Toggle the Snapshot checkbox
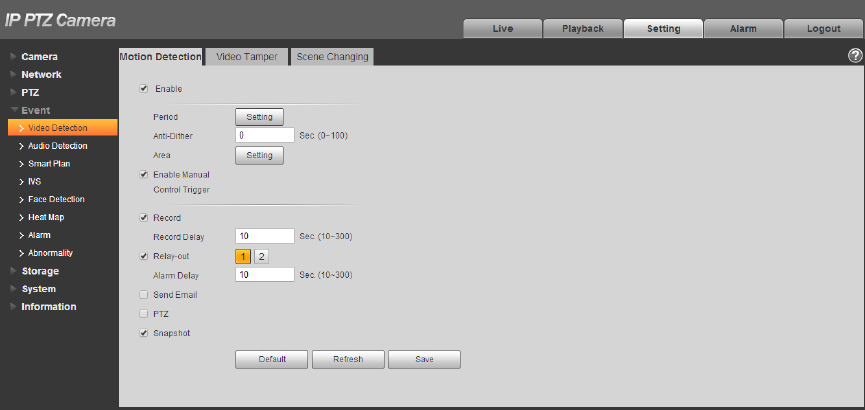 [144, 333]
